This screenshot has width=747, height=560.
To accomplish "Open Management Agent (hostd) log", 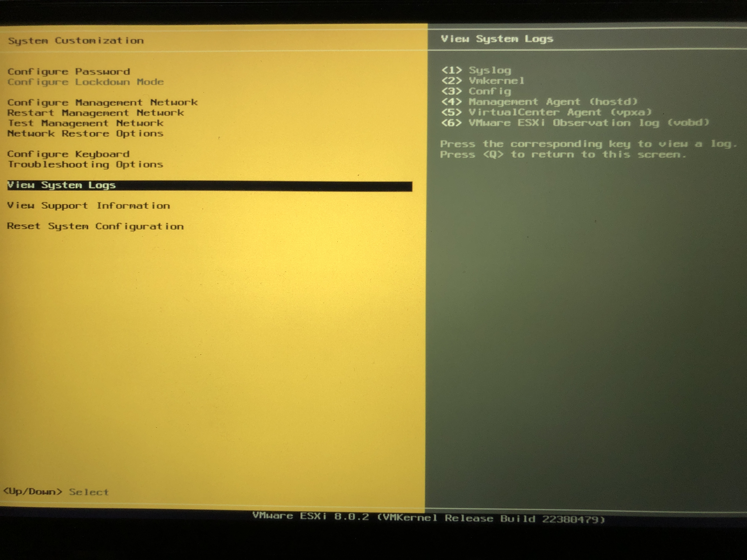I will pyautogui.click(x=539, y=102).
